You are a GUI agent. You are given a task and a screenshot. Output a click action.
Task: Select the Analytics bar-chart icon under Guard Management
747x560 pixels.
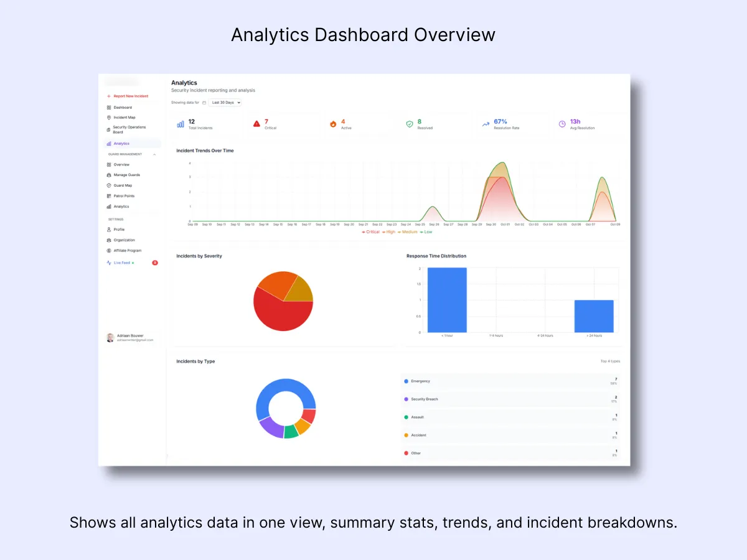coord(109,206)
